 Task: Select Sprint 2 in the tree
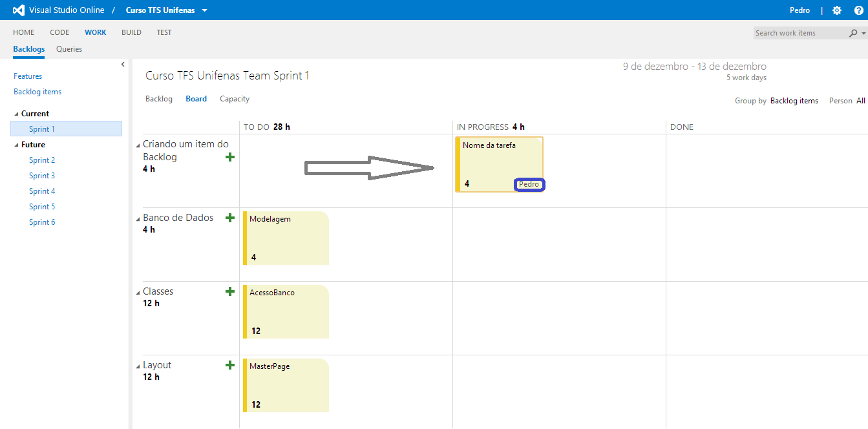click(x=42, y=160)
